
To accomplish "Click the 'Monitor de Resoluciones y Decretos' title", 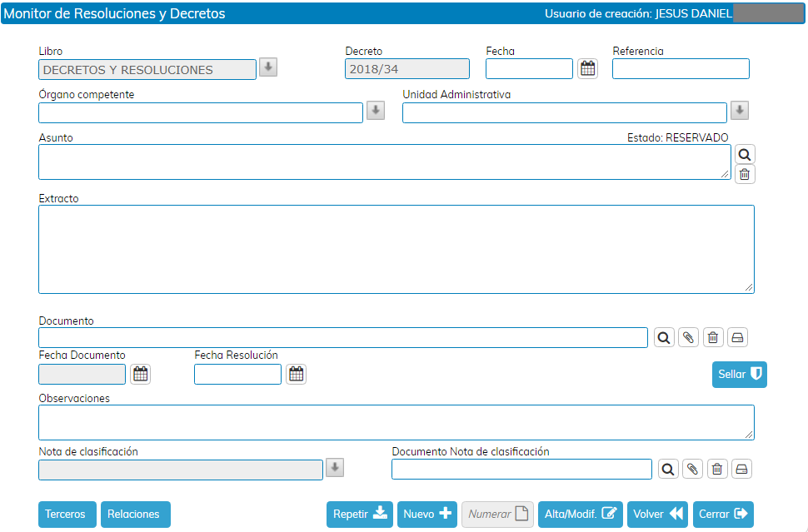I will click(x=114, y=13).
